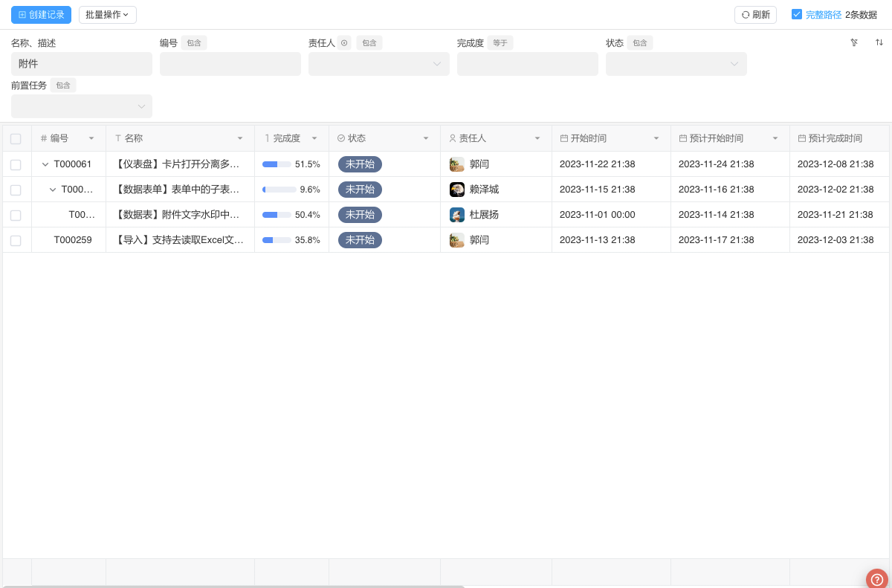Open the 完成度 column header menu
Screen dimensions: 892x588
point(314,138)
